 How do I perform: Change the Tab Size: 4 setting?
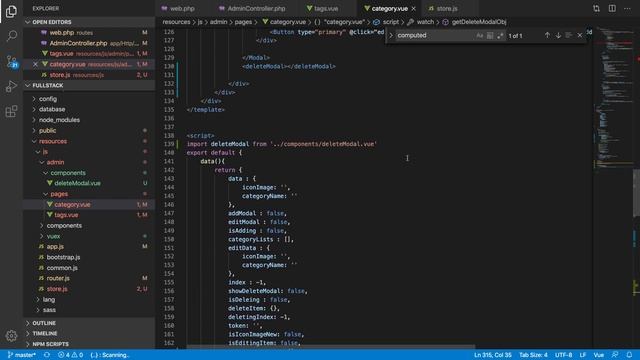(x=533, y=355)
